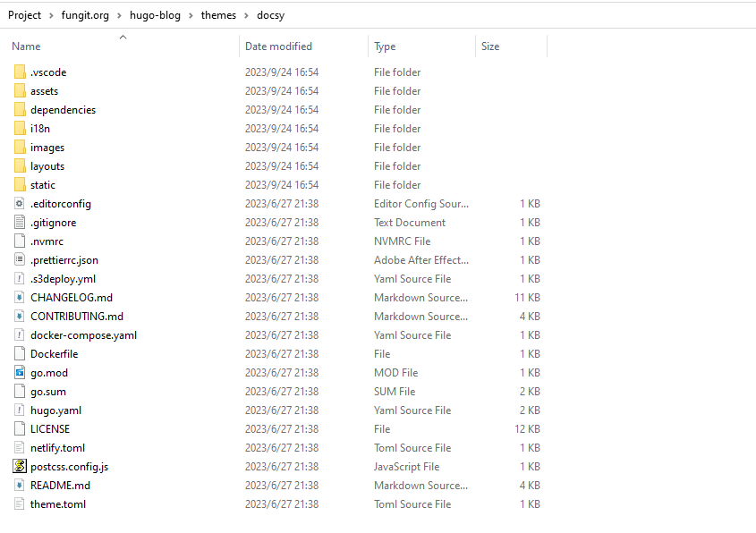Click the postcss.config.js JavaScript file icon
This screenshot has height=533, width=756.
(20, 467)
